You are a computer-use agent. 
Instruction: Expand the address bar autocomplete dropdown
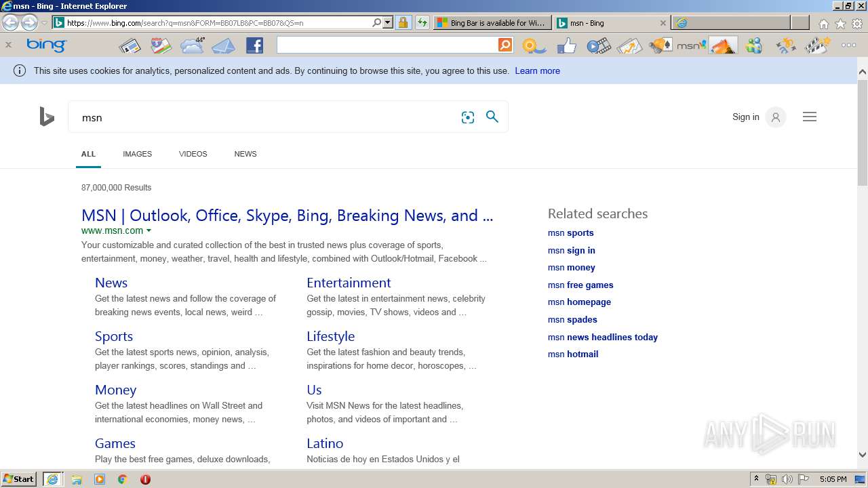(x=388, y=22)
